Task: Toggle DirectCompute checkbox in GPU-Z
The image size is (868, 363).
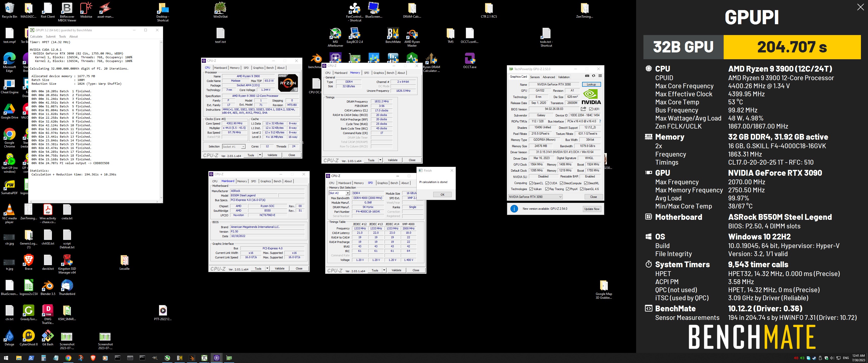Action: point(561,183)
